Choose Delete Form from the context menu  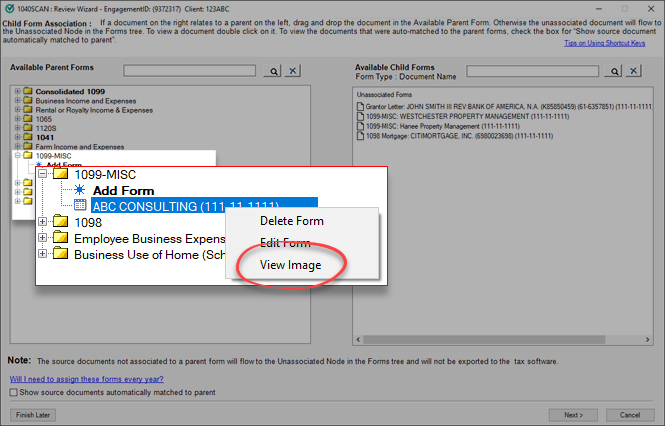(x=291, y=221)
